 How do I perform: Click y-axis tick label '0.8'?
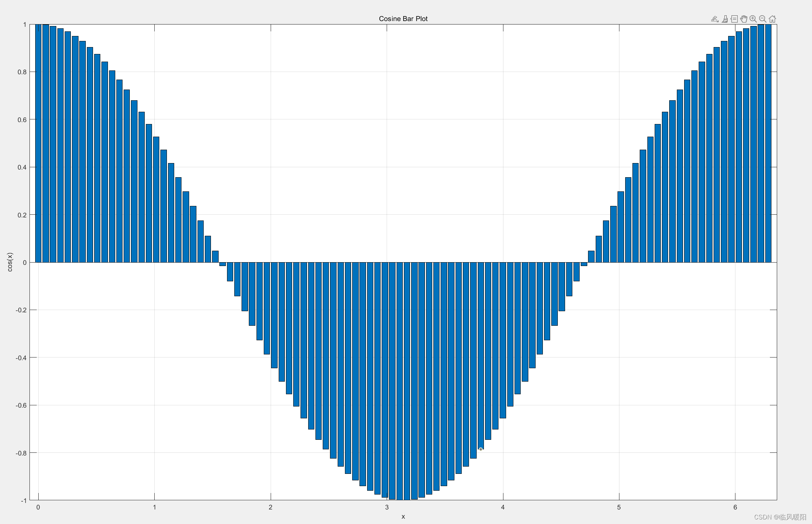point(22,72)
